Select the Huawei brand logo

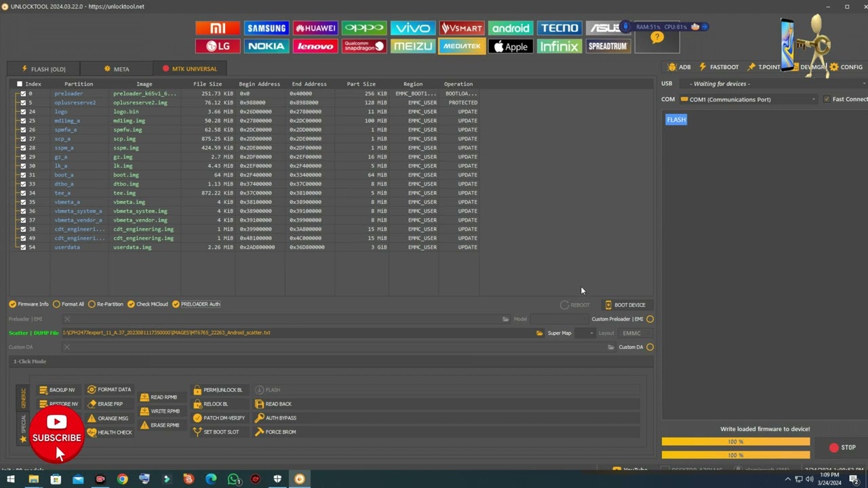coord(315,28)
